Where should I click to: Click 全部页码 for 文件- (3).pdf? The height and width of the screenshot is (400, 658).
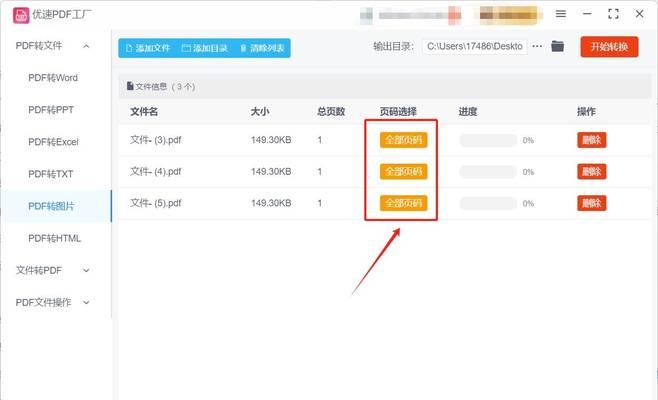pyautogui.click(x=404, y=140)
